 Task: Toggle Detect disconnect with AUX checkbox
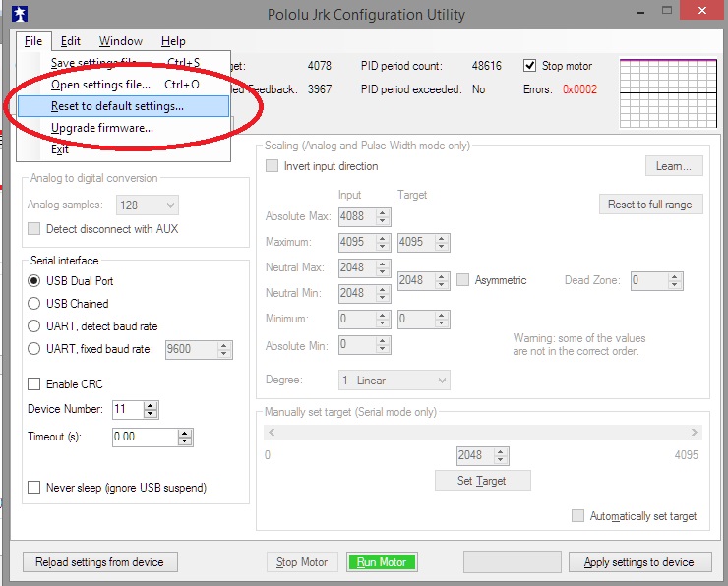click(x=33, y=229)
